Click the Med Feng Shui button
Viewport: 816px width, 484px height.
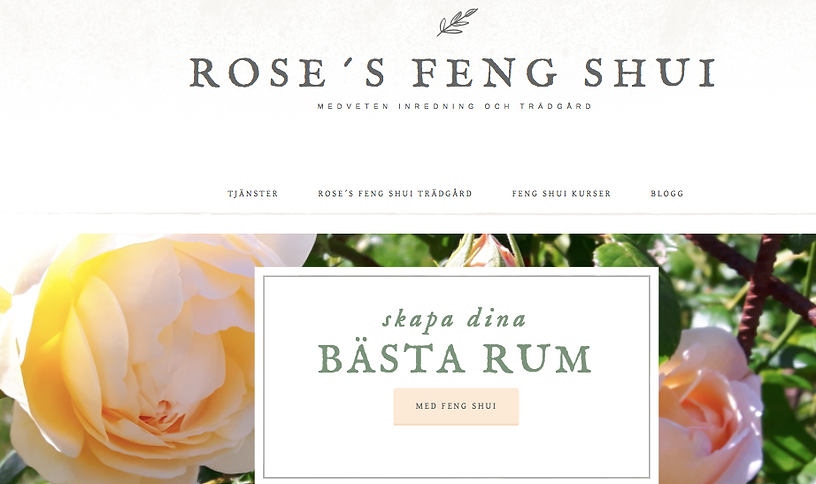tap(456, 406)
